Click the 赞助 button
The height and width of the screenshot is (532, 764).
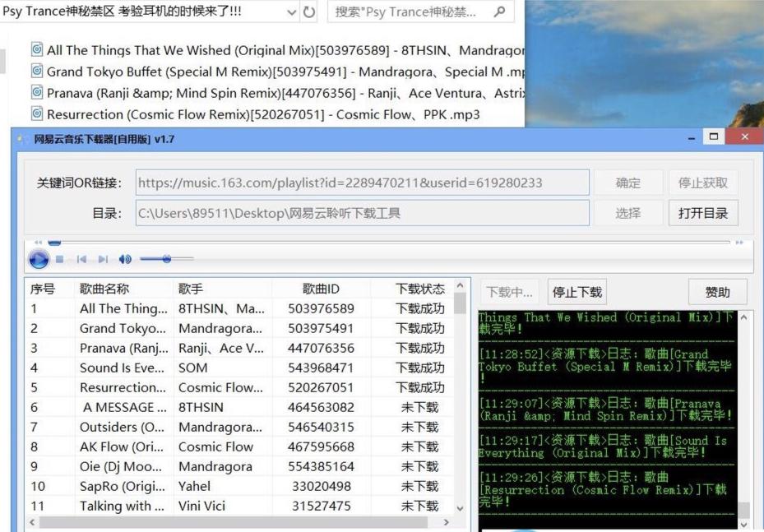717,292
